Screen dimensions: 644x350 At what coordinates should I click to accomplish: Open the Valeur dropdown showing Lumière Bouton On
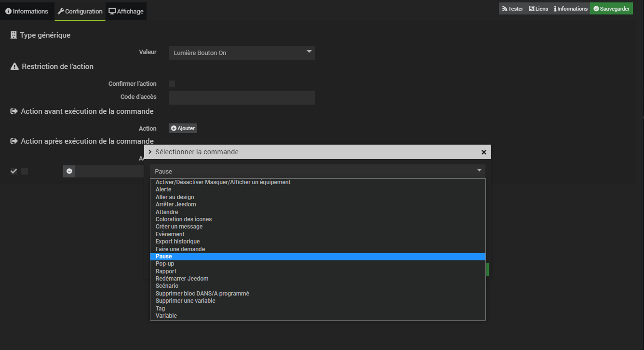[241, 53]
